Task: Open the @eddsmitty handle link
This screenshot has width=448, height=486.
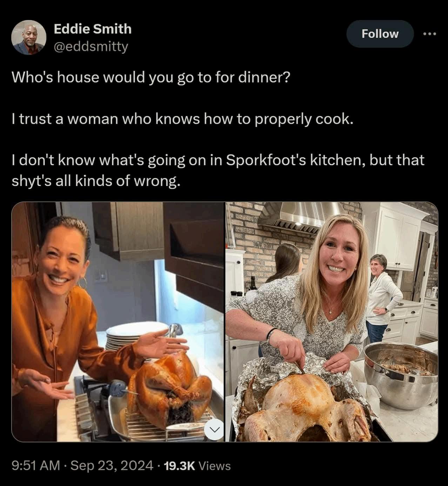Action: click(91, 46)
